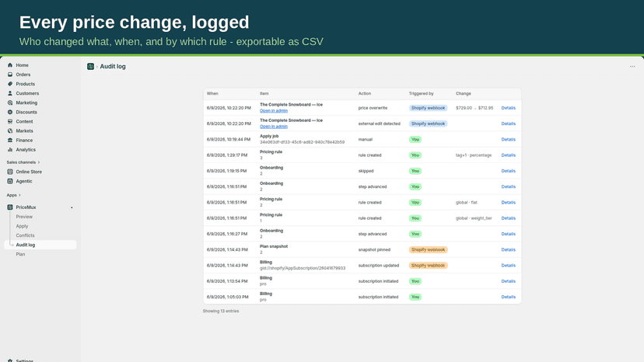This screenshot has height=362, width=644.
Task: Click the Item column header
Action: click(x=264, y=93)
